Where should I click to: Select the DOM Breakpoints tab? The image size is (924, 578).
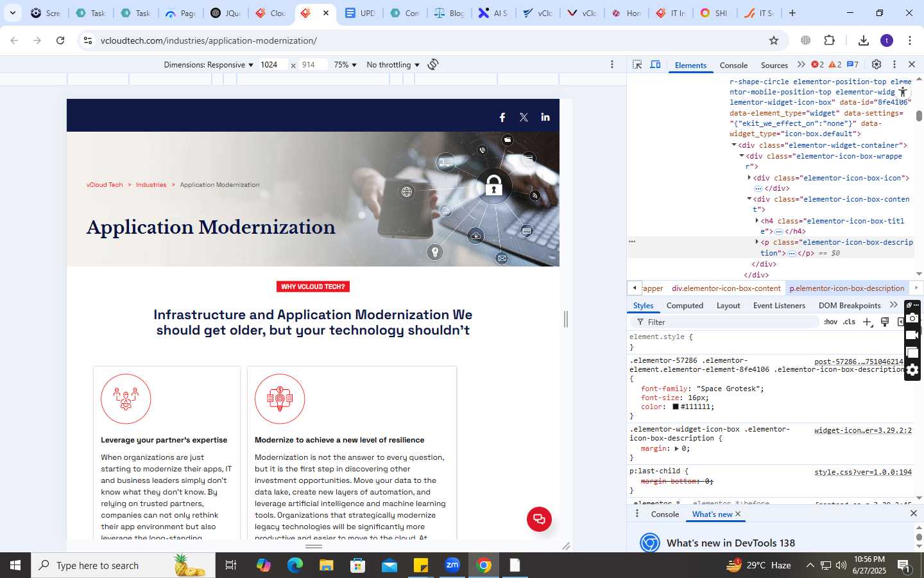[850, 306]
